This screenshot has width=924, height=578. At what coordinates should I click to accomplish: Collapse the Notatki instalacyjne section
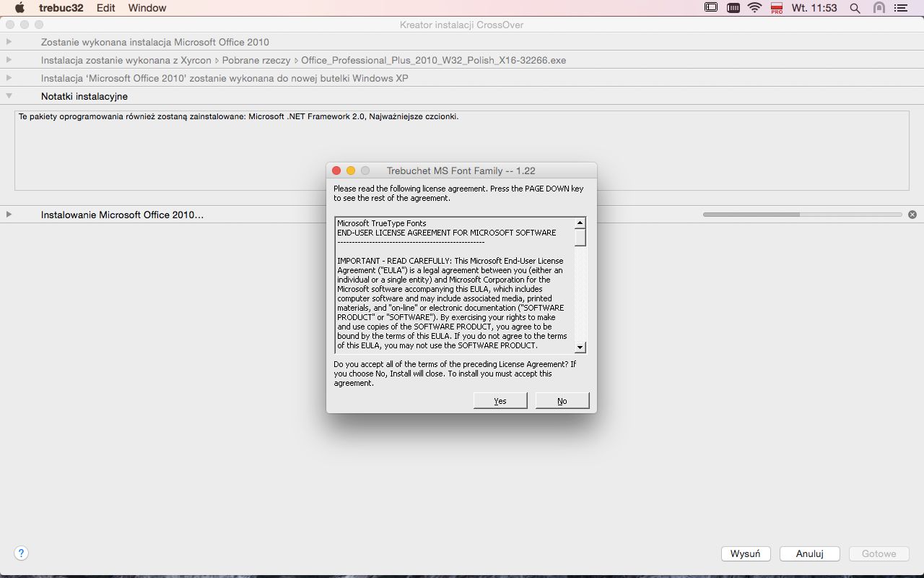(9, 96)
